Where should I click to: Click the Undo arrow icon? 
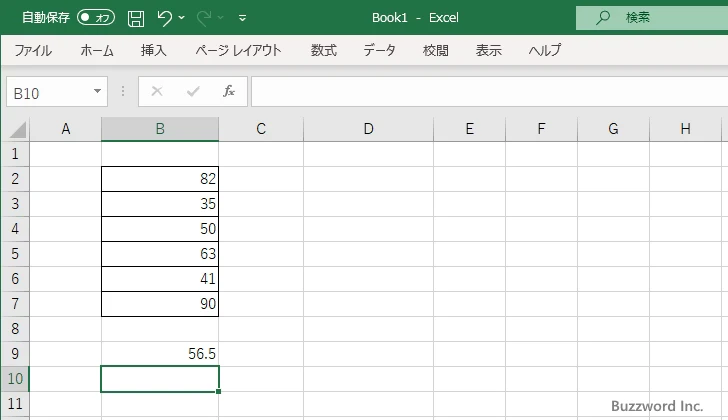[166, 18]
